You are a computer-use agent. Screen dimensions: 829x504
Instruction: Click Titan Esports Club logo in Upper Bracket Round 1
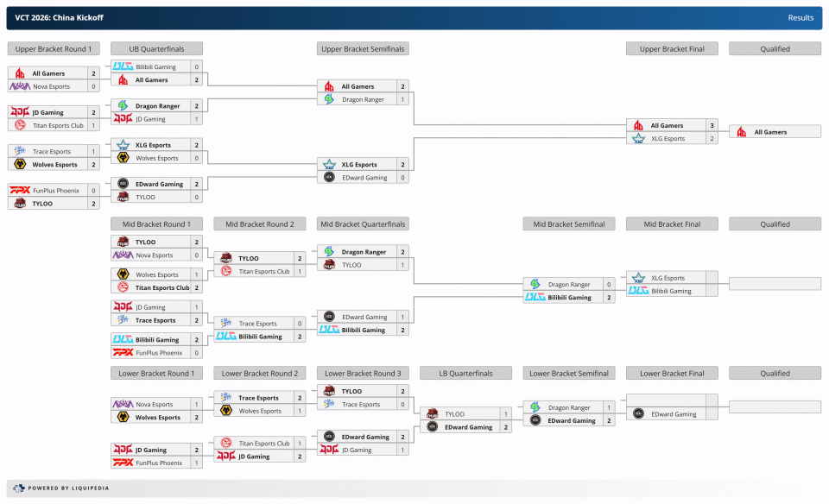[x=20, y=125]
